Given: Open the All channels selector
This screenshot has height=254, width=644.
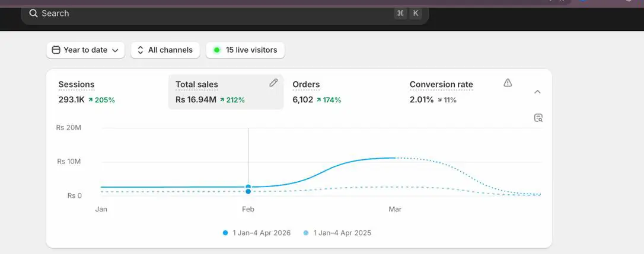Looking at the screenshot, I should click(165, 50).
